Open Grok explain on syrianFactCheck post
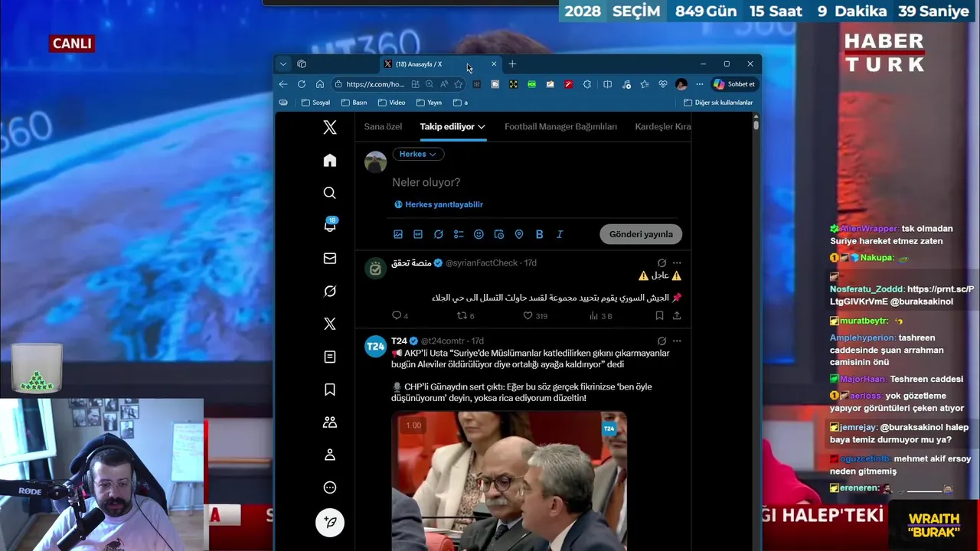This screenshot has height=551, width=980. (x=661, y=262)
